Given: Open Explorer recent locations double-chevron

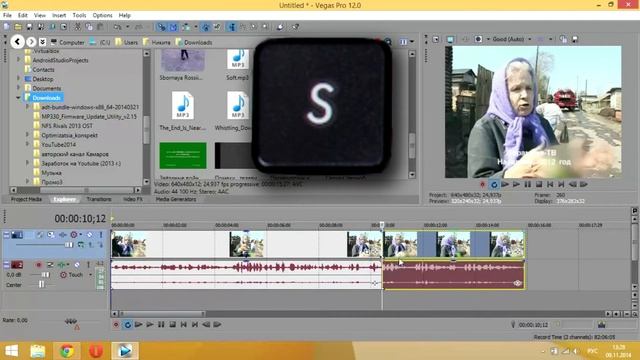Looking at the screenshot, I should 42,42.
